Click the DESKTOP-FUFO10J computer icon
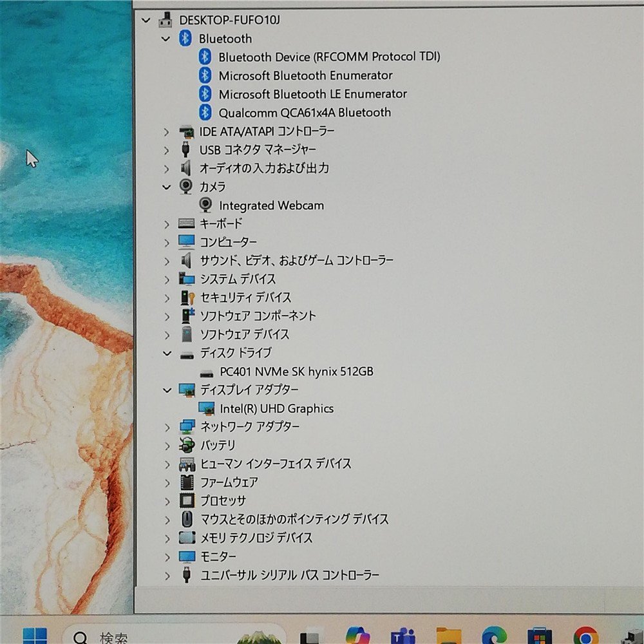Image resolution: width=644 pixels, height=644 pixels. tap(166, 20)
